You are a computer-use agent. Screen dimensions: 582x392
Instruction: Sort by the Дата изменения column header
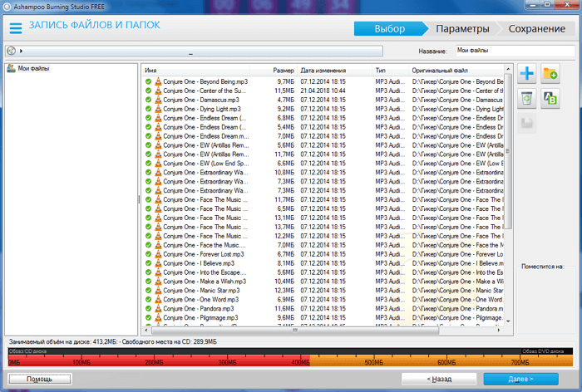[x=324, y=71]
